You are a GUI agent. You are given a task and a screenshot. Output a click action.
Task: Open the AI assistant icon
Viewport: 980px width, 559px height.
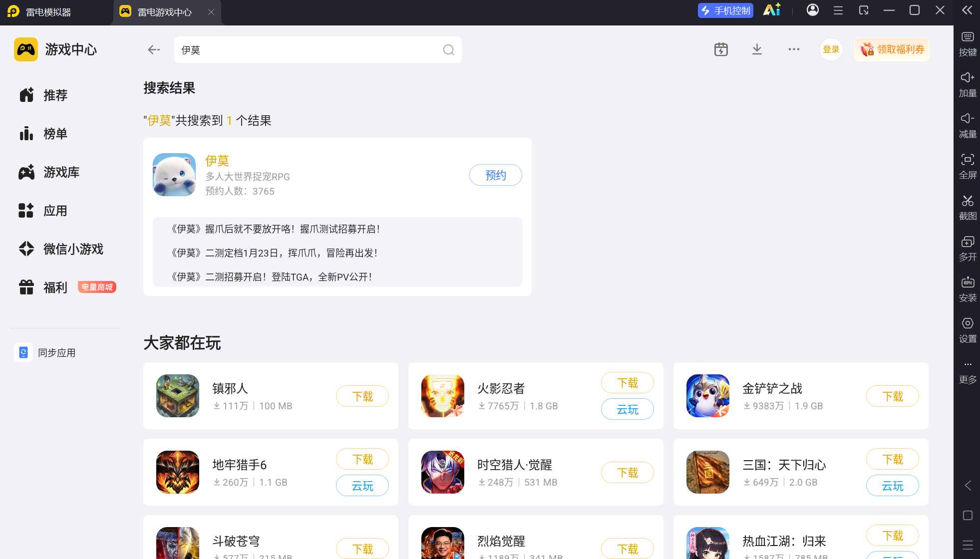(772, 10)
